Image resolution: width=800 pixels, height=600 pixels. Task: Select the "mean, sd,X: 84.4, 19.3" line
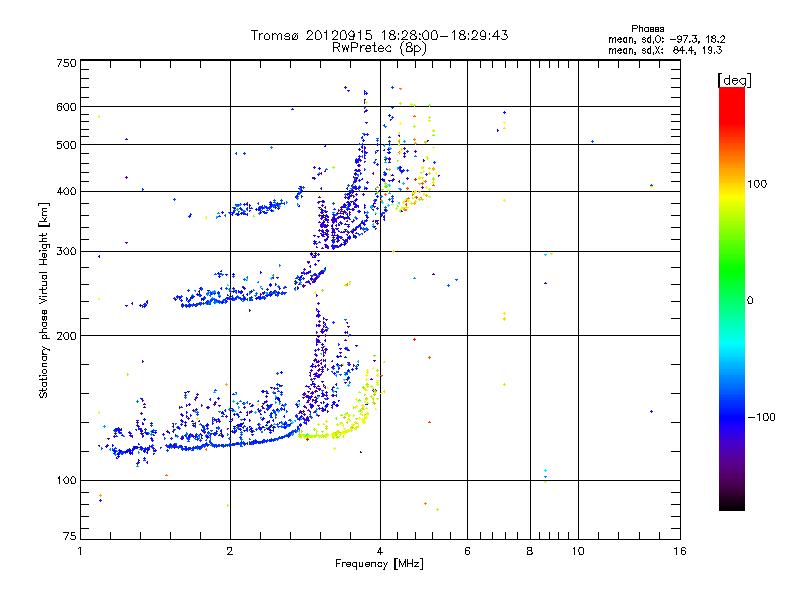point(665,50)
